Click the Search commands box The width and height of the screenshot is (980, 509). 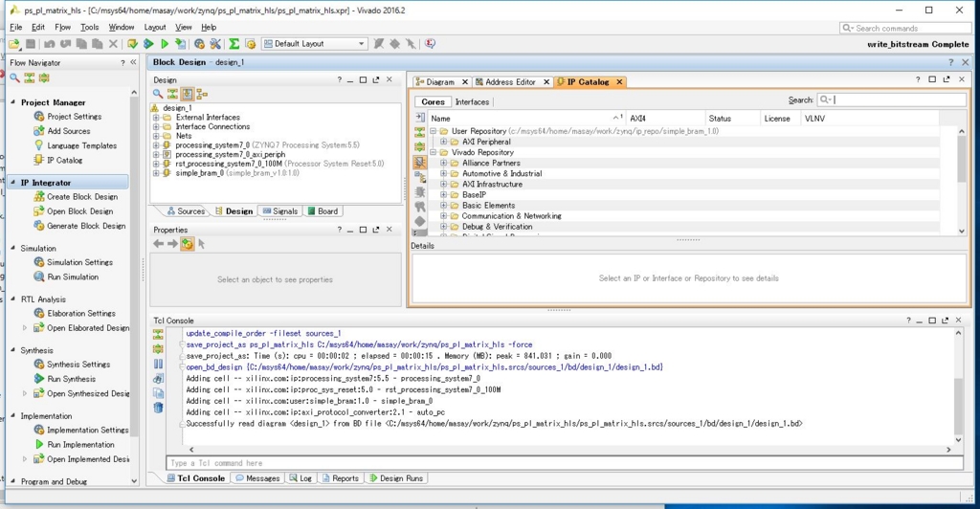point(905,28)
